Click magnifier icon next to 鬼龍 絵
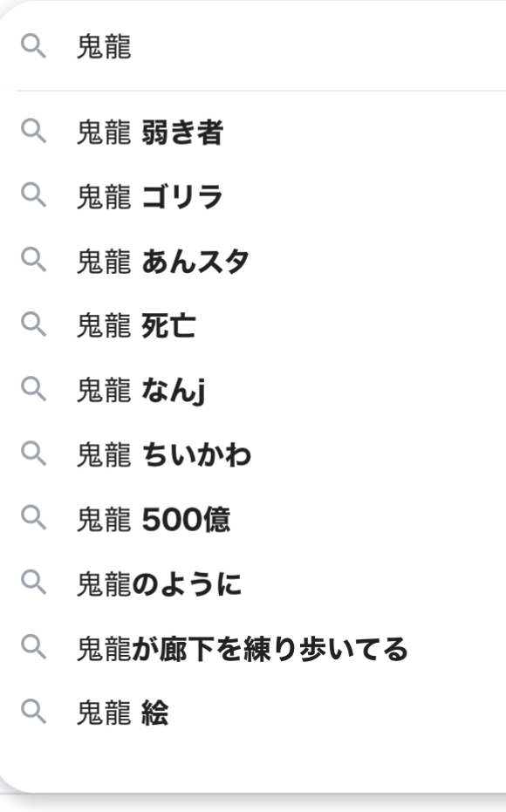This screenshot has width=506, height=812. click(x=33, y=712)
